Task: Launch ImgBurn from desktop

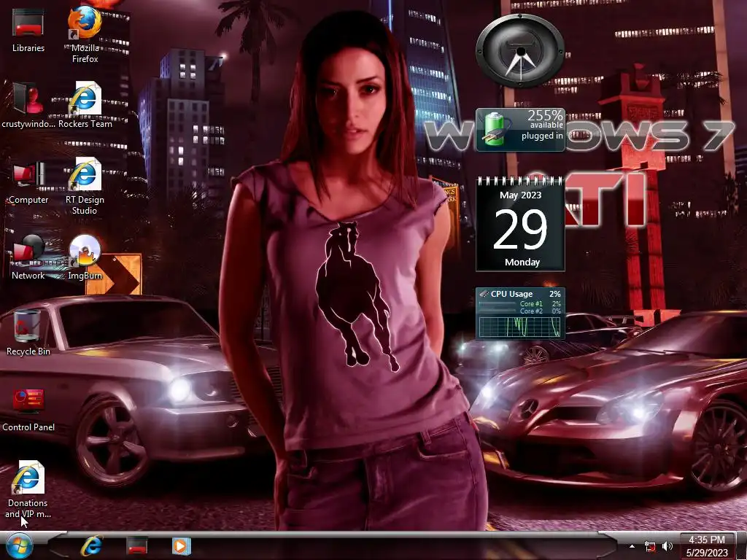Action: tap(85, 257)
